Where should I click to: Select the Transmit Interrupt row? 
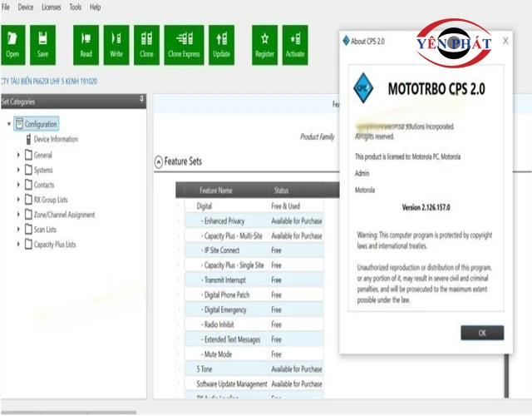[x=254, y=280]
